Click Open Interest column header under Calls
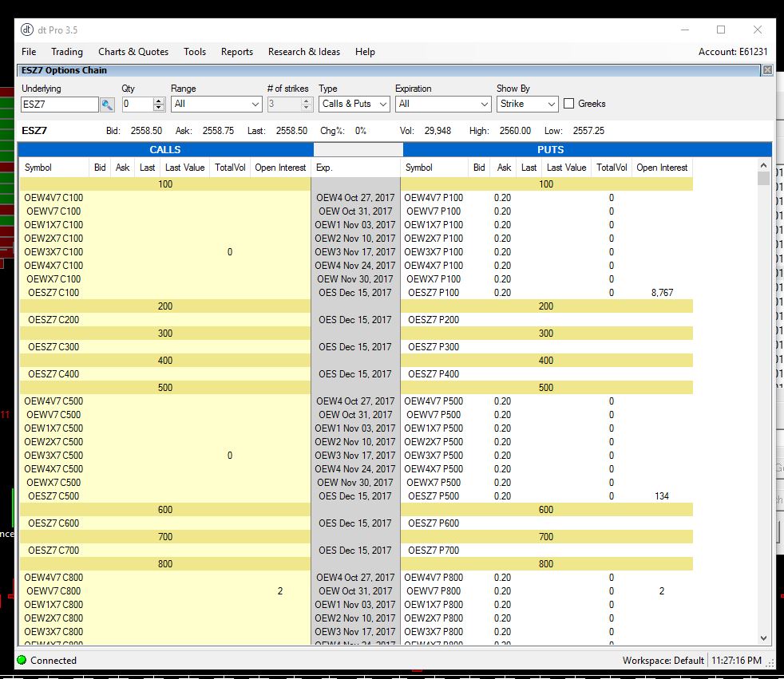This screenshot has height=679, width=784. click(x=280, y=168)
